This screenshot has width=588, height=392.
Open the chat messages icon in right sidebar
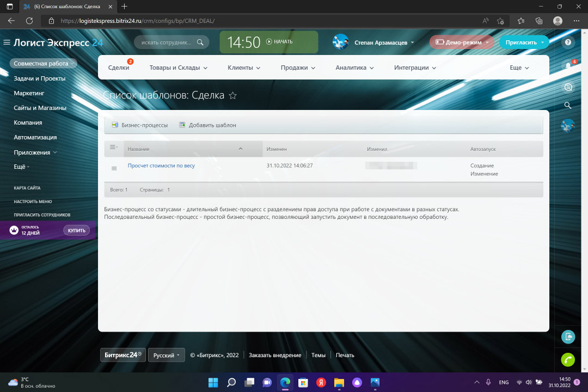[x=568, y=87]
